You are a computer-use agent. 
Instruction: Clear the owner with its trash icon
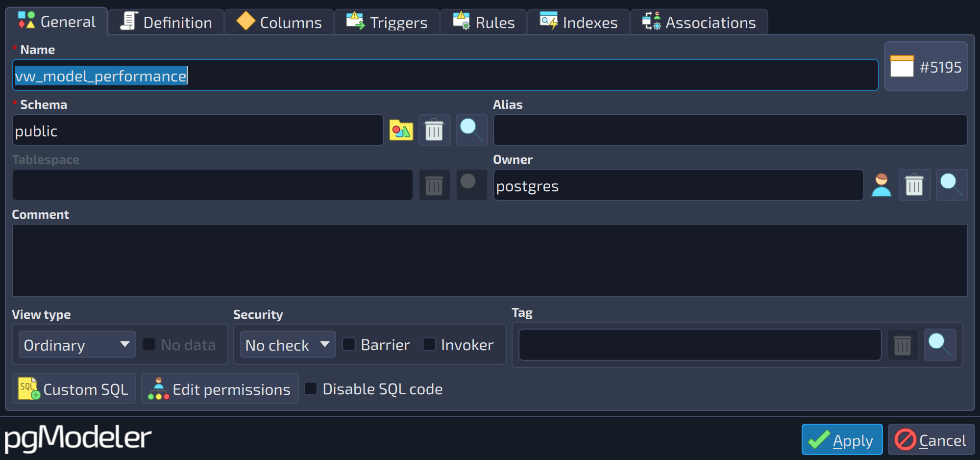[x=914, y=185]
